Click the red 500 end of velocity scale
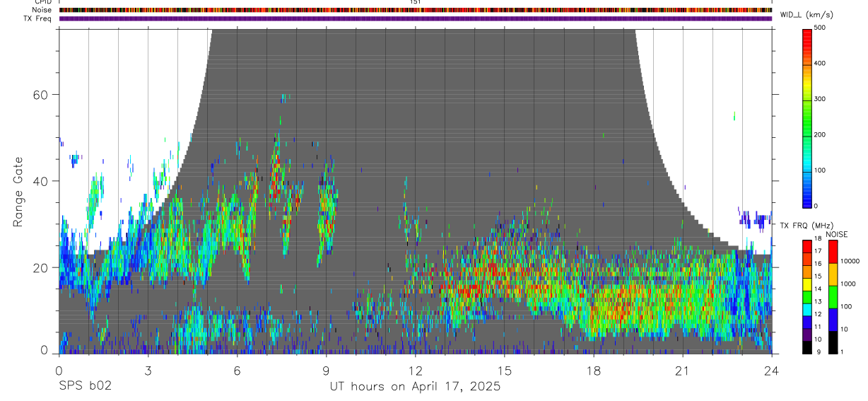Image resolution: width=868 pixels, height=401 pixels. 808,31
